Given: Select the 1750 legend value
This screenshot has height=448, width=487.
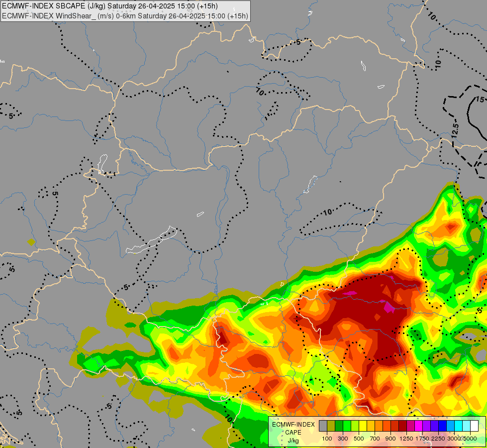Looking at the screenshot, I should click(x=422, y=439).
